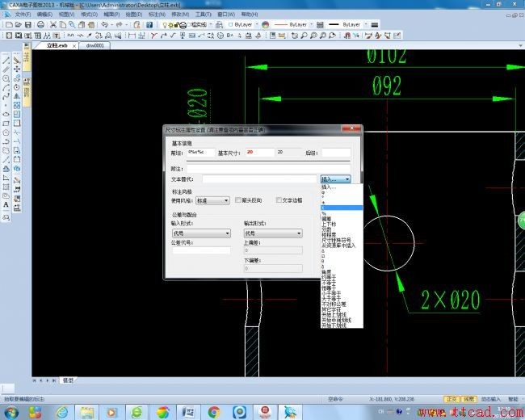
Task: Enable the 文字边框 checkbox
Action: click(279, 199)
